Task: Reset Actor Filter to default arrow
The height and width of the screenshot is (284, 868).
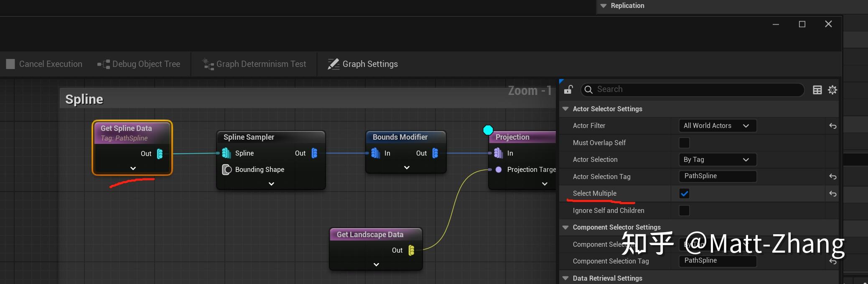Action: [x=832, y=126]
